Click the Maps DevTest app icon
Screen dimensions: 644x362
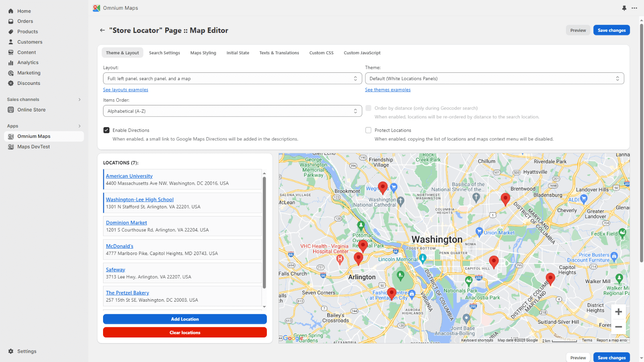click(x=11, y=147)
